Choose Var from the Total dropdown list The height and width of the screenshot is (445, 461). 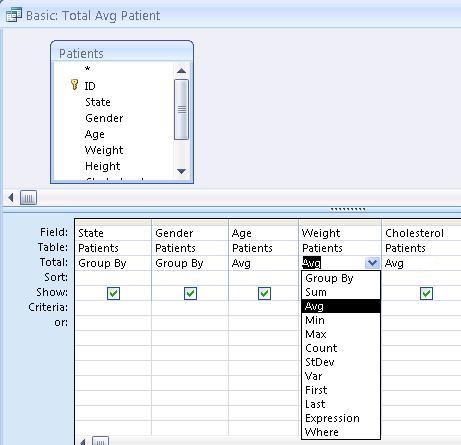click(341, 376)
